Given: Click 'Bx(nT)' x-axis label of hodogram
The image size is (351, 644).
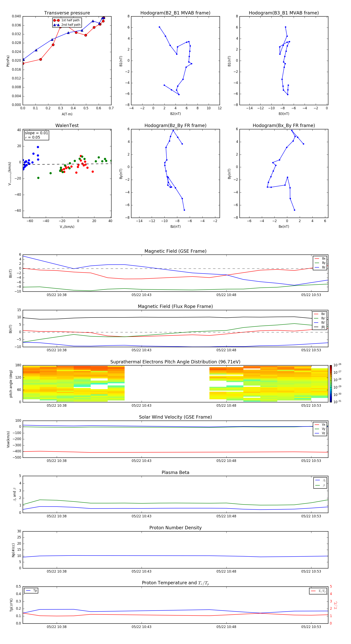Looking at the screenshot, I should (x=284, y=227).
